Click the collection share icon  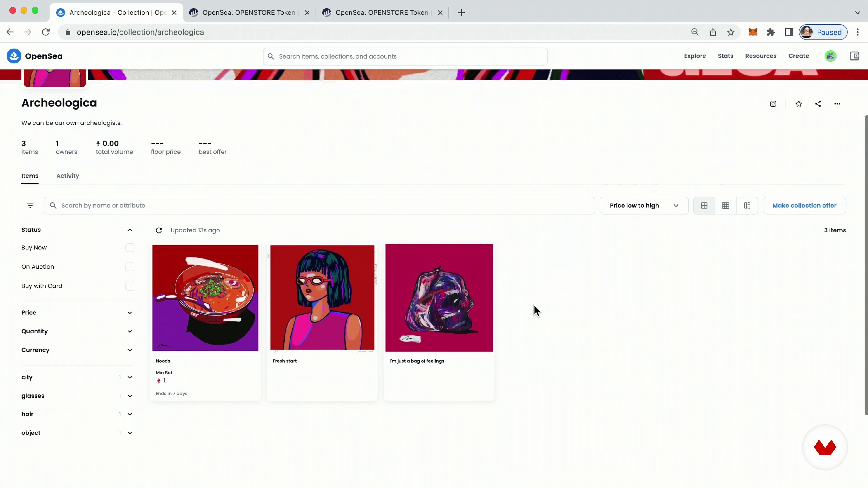tap(818, 104)
